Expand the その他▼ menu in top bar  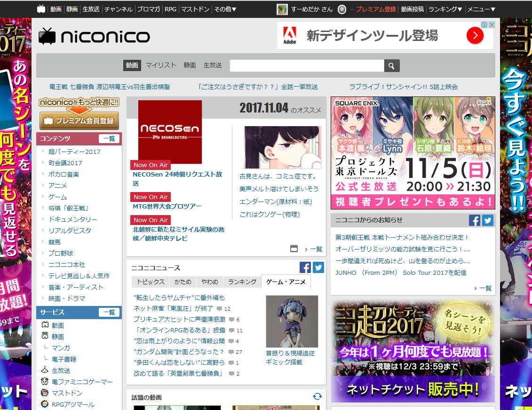225,9
